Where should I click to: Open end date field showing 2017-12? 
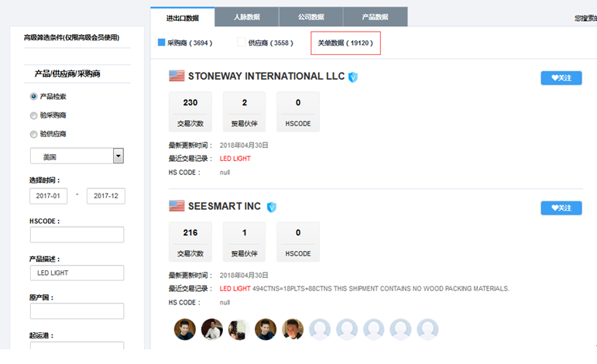point(105,196)
